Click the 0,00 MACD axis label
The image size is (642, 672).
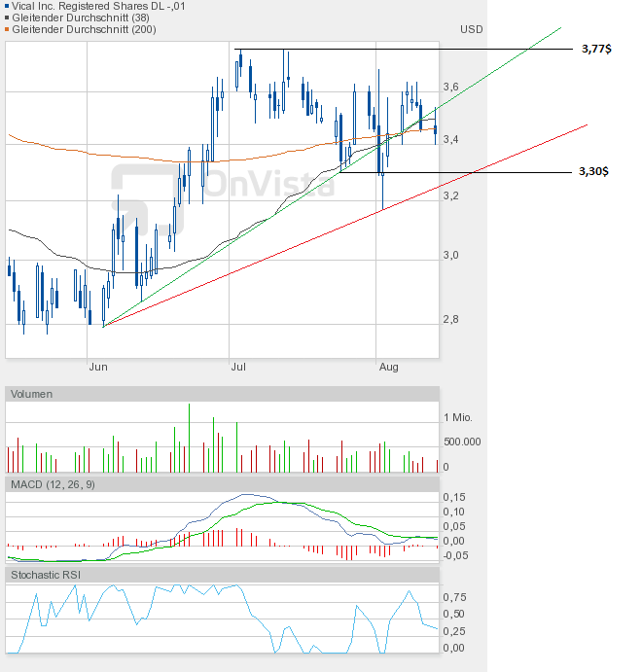(x=454, y=541)
